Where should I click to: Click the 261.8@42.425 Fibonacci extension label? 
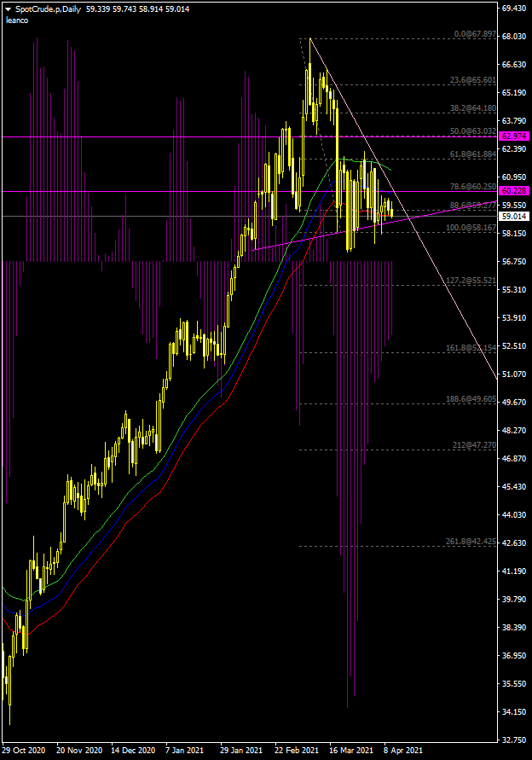point(471,542)
